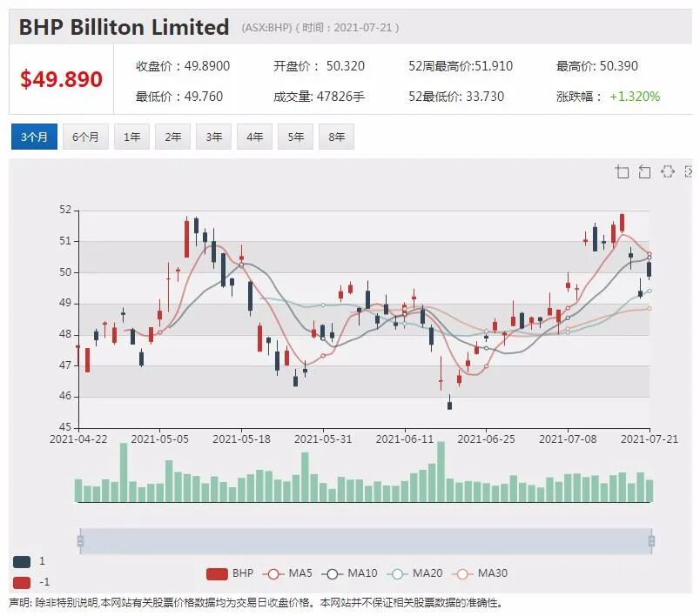Switch chart to 1年 range

click(x=132, y=137)
